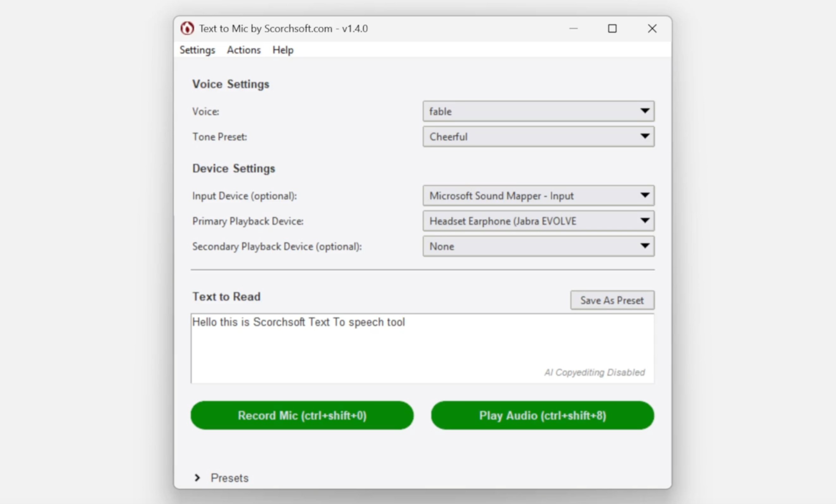Open the Help menu
Screen dimensions: 836x504
coord(283,50)
